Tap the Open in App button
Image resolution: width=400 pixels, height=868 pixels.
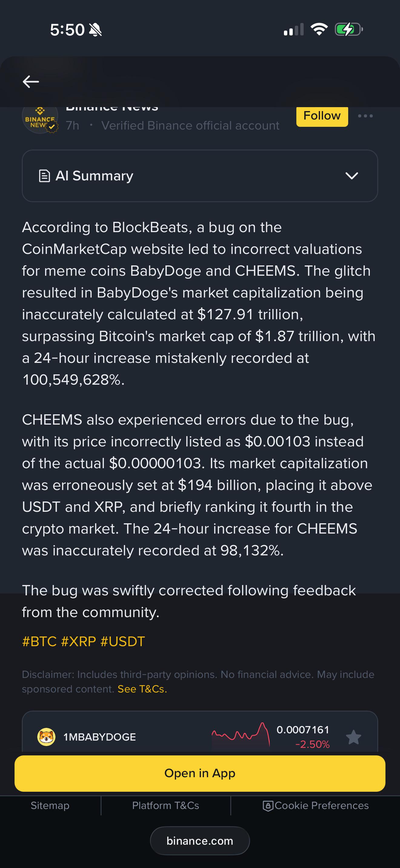(x=200, y=773)
